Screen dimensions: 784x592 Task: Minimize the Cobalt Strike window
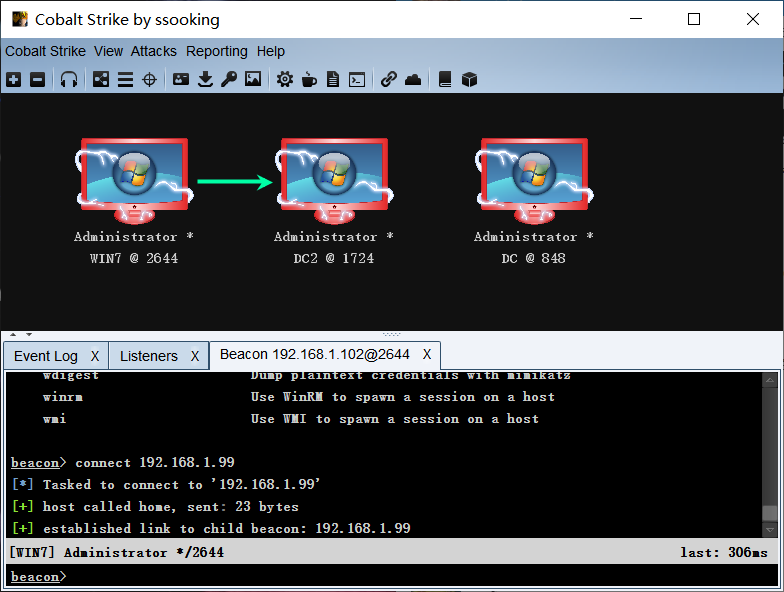coord(636,19)
